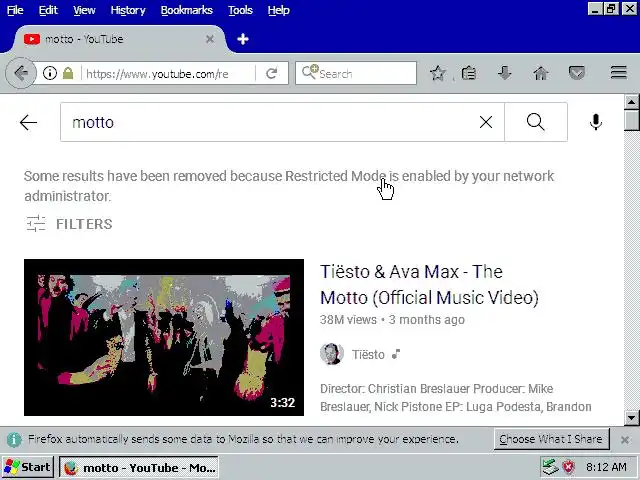Open Tiësto & Ava Max video title
The image size is (640, 480).
pos(429,284)
